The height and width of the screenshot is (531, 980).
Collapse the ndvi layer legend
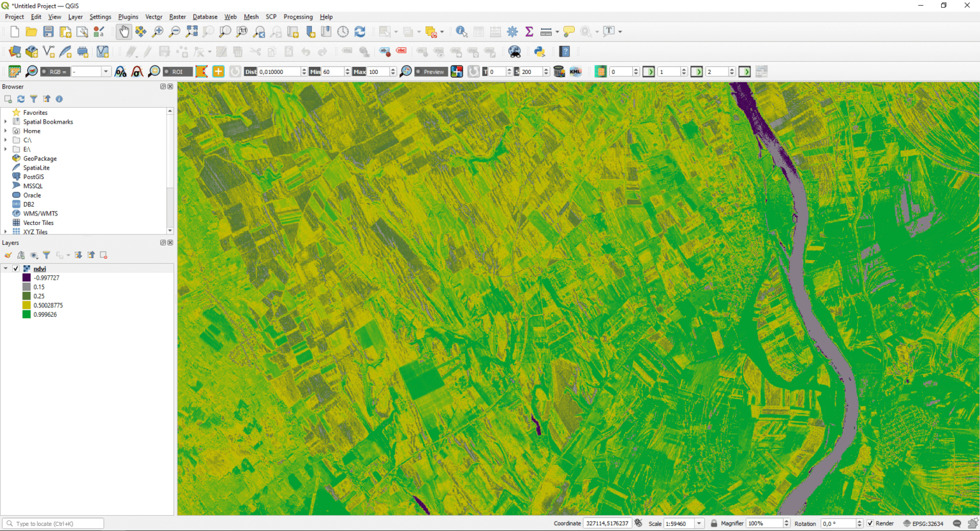[x=6, y=268]
